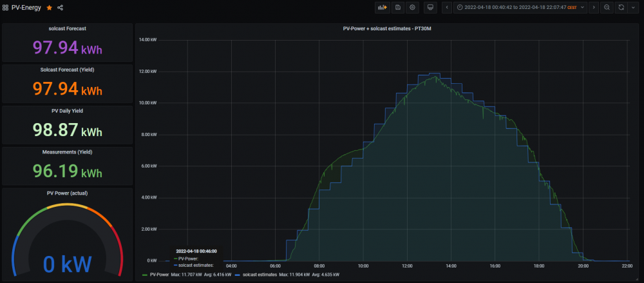Viewport: 644px width, 283px height.
Task: Click the 0 kW gauge reading
Action: pos(68,264)
